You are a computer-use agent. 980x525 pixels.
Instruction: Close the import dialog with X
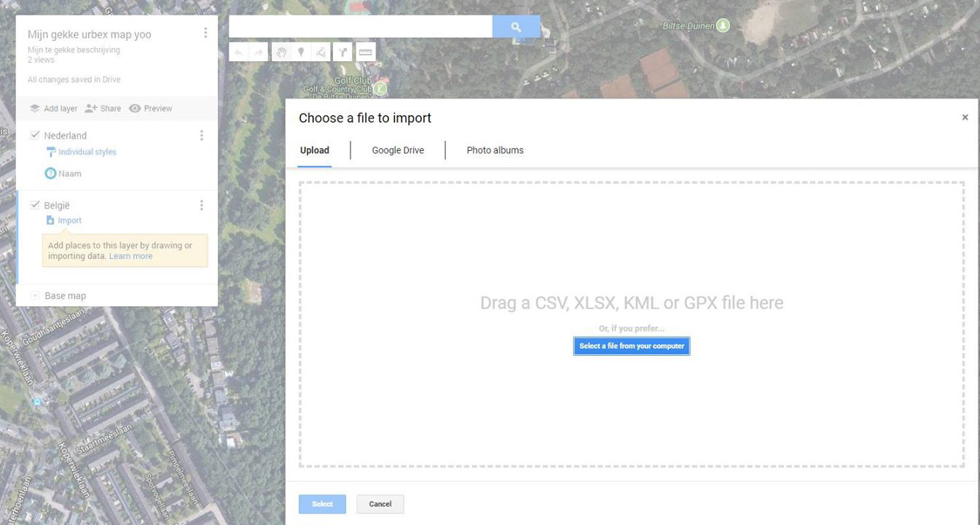[965, 117]
